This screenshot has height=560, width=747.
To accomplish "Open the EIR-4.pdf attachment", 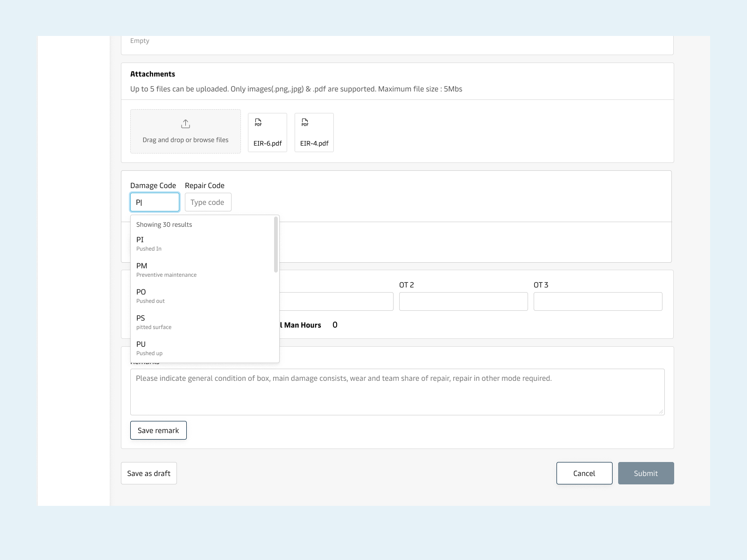I will tap(314, 133).
